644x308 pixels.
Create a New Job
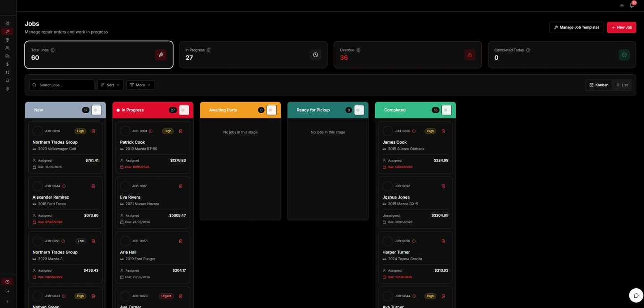point(622,27)
